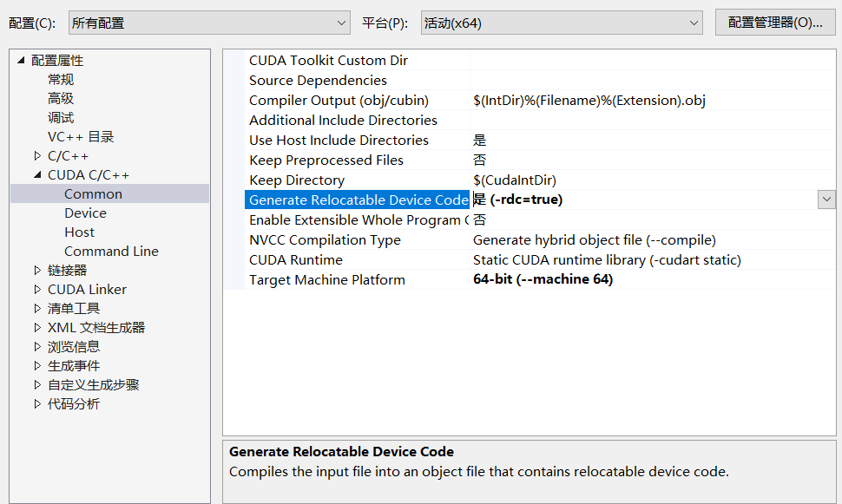Expand the CUDA Linker tree node

(x=37, y=290)
